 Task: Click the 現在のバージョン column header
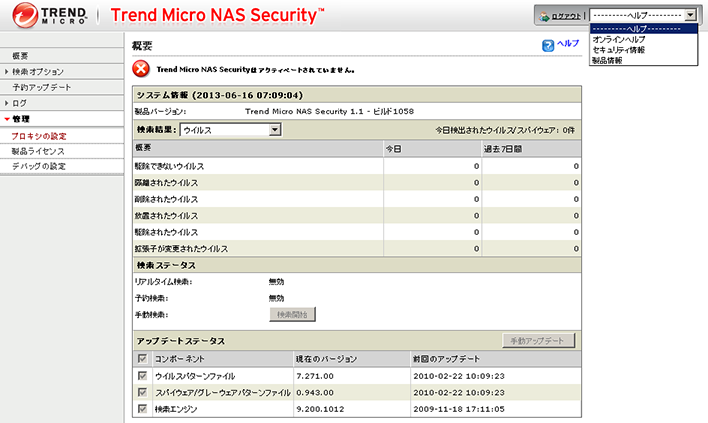[326, 359]
